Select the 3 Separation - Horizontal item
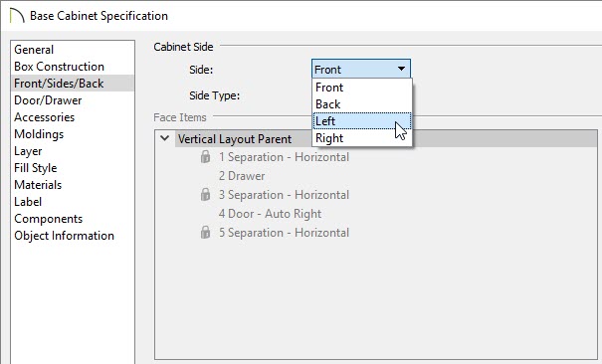602x364 pixels. click(x=284, y=195)
